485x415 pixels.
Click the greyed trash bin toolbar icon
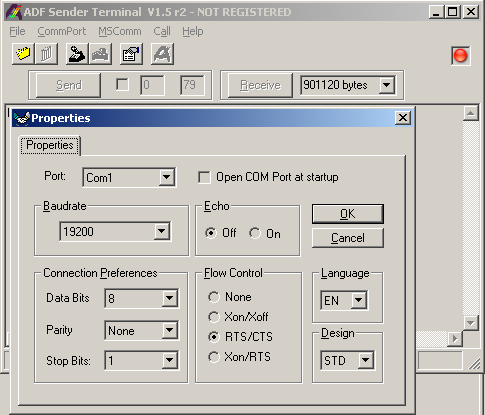(47, 54)
